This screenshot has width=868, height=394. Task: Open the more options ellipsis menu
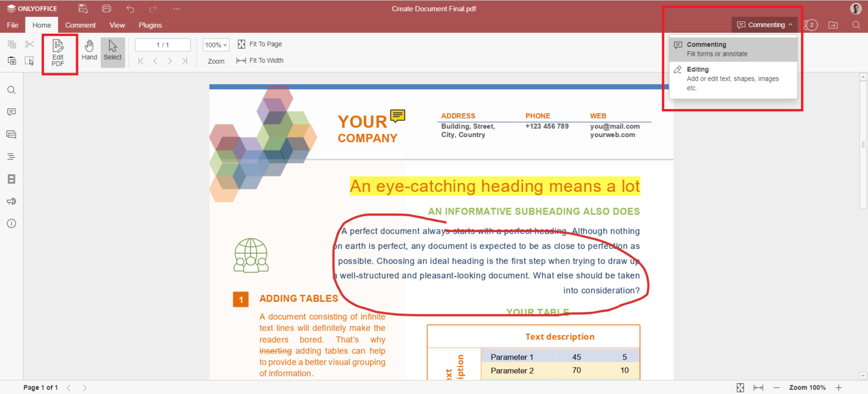176,8
